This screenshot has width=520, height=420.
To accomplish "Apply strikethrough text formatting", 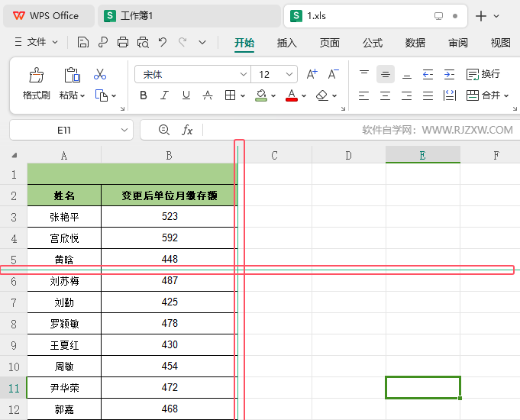I will 208,95.
